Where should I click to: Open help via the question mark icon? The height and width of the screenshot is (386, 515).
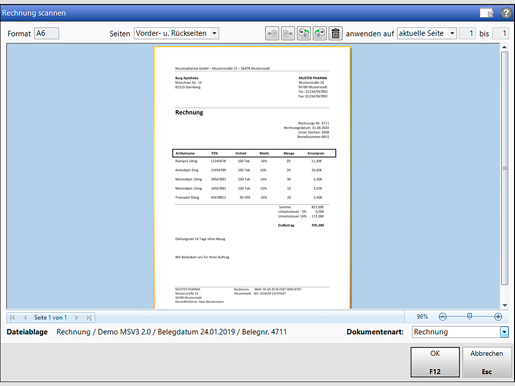click(x=506, y=13)
